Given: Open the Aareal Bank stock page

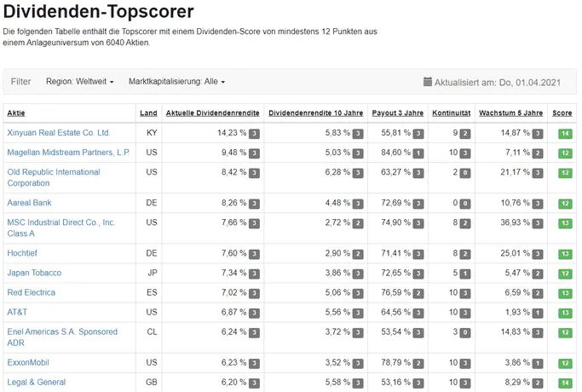Looking at the screenshot, I should [29, 203].
